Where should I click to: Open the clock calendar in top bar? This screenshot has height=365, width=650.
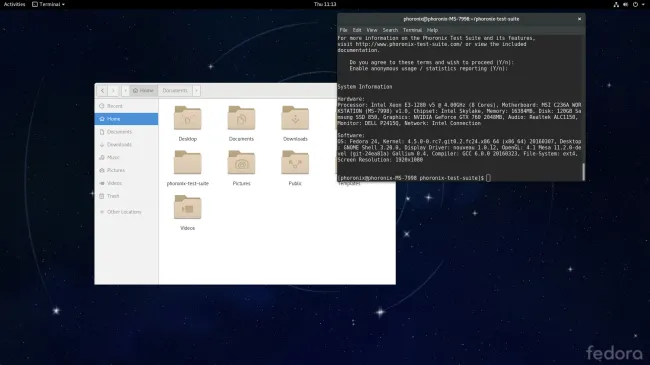(325, 4)
